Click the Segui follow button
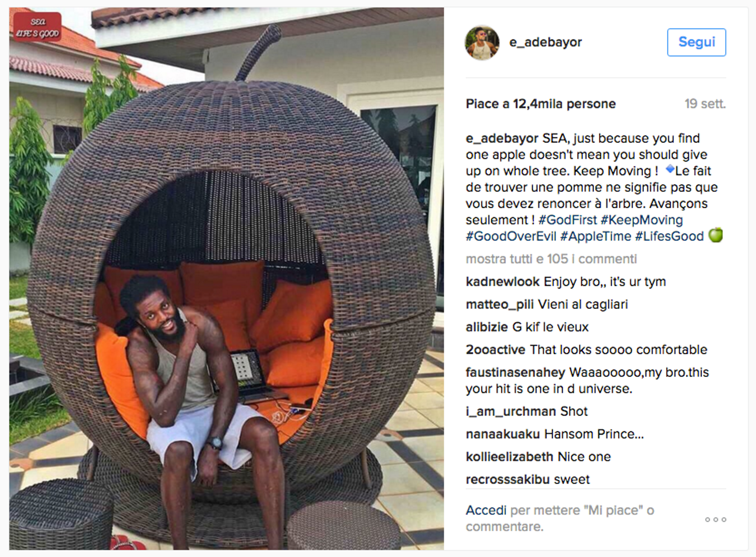Viewport: 756px width, 557px height. pos(697,42)
